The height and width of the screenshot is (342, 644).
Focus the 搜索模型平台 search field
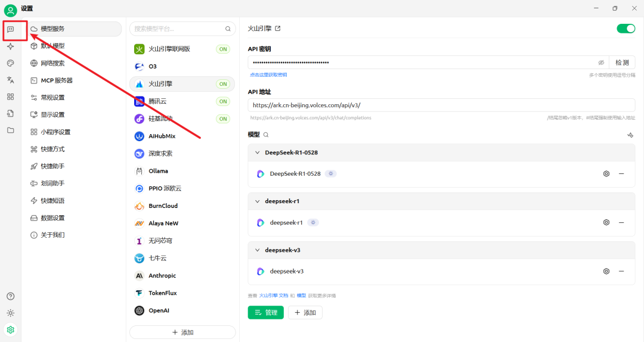(182, 29)
